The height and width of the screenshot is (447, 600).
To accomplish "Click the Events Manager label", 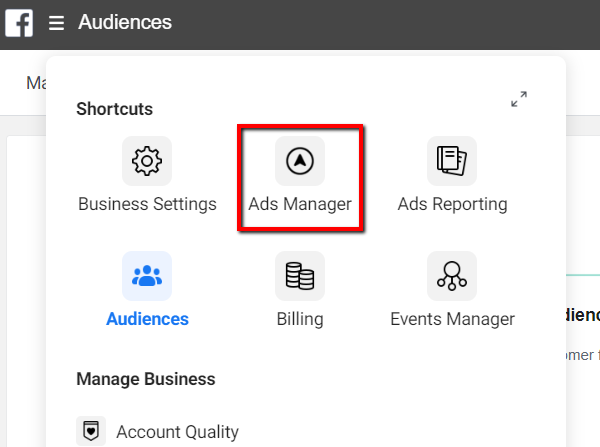I will tap(452, 319).
